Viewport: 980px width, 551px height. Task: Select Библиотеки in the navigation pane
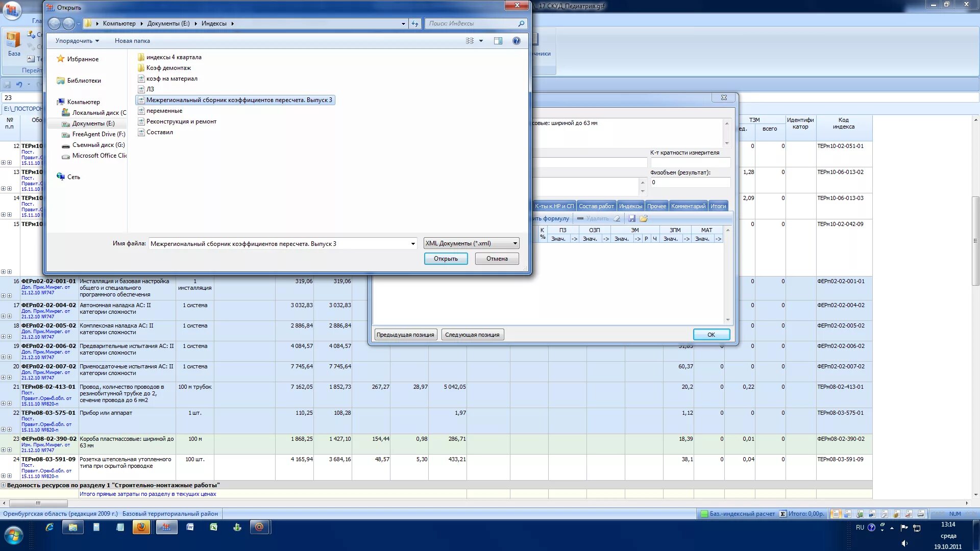(79, 81)
